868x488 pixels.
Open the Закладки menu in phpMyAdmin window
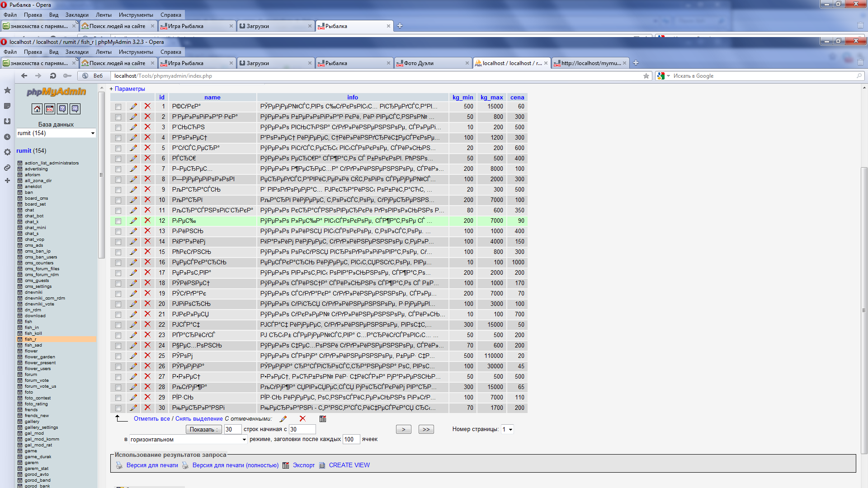coord(77,52)
